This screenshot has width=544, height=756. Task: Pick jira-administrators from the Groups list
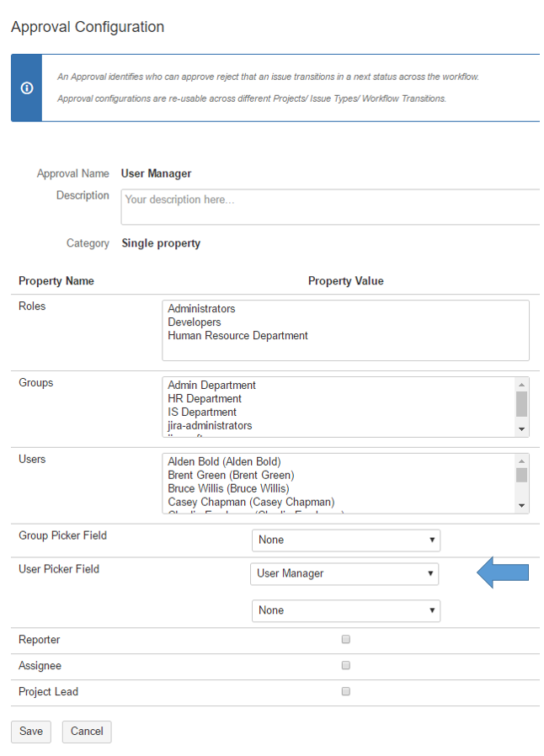point(210,426)
